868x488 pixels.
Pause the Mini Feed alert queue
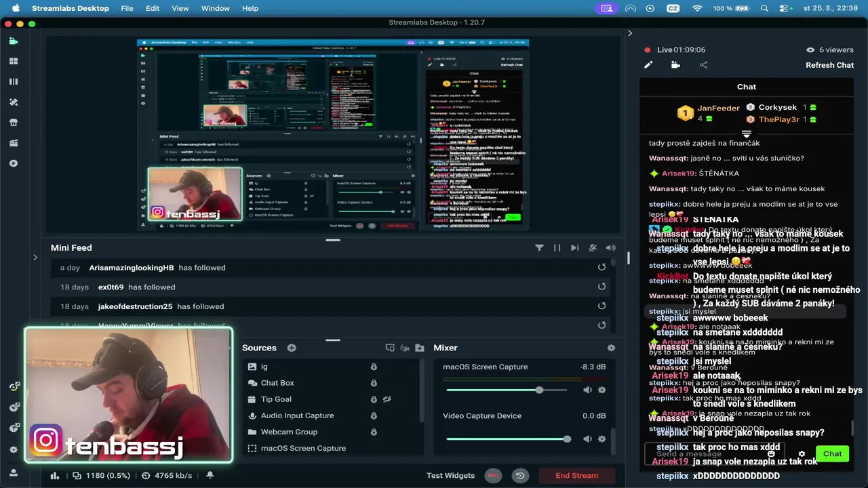tap(557, 248)
